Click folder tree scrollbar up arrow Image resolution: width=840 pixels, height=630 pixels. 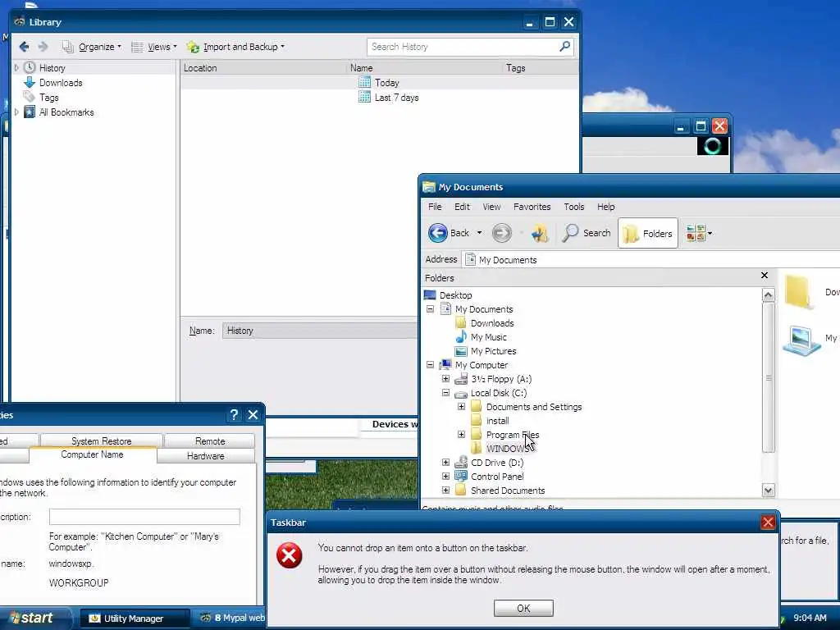(768, 295)
